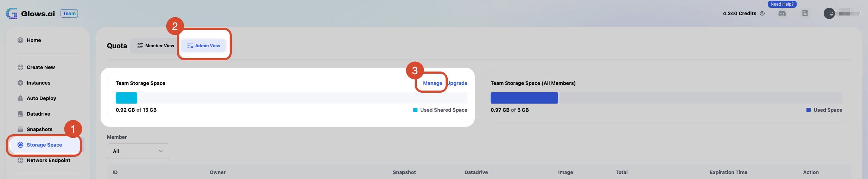Click the Instances cube icon
The image size is (868, 179).
tap(20, 83)
